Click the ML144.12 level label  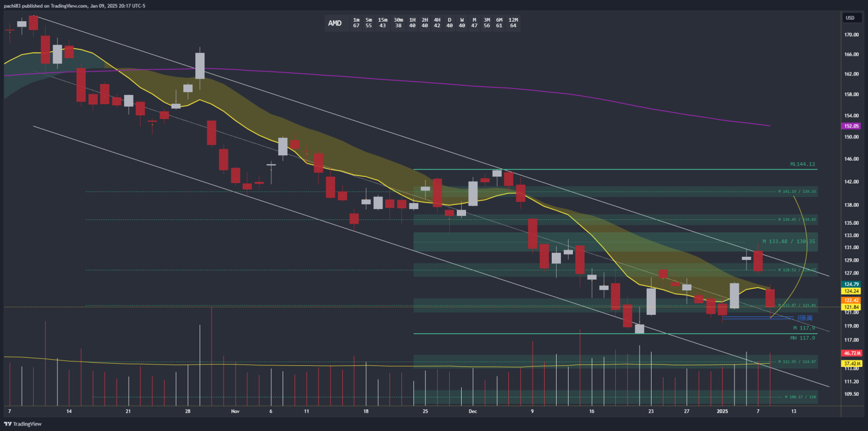[x=802, y=164]
